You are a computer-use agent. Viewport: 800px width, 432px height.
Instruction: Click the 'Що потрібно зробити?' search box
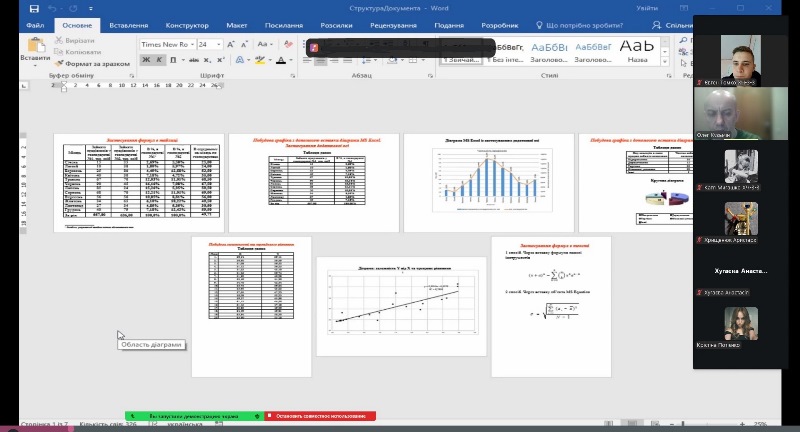coord(580,25)
